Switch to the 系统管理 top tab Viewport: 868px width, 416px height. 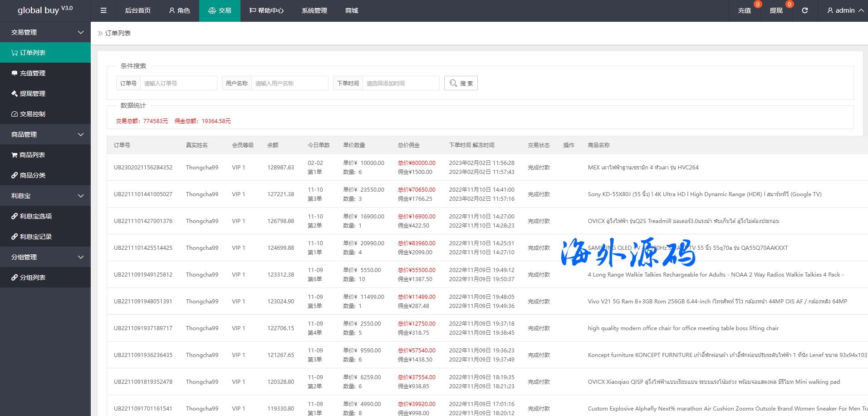click(x=314, y=10)
